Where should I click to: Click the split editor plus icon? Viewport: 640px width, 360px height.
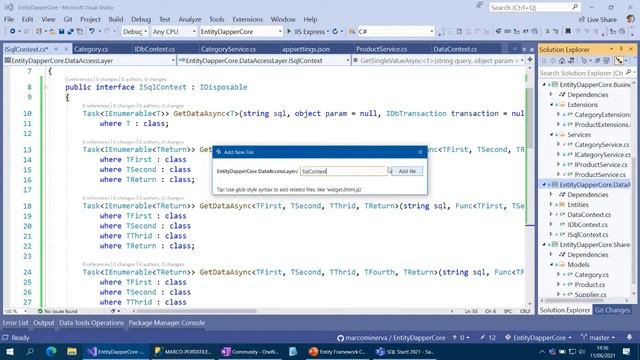click(x=530, y=60)
